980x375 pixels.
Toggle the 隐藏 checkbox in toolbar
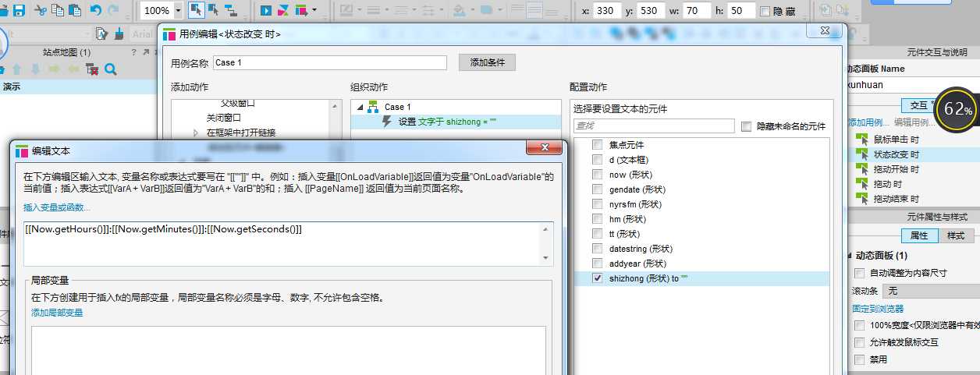765,11
